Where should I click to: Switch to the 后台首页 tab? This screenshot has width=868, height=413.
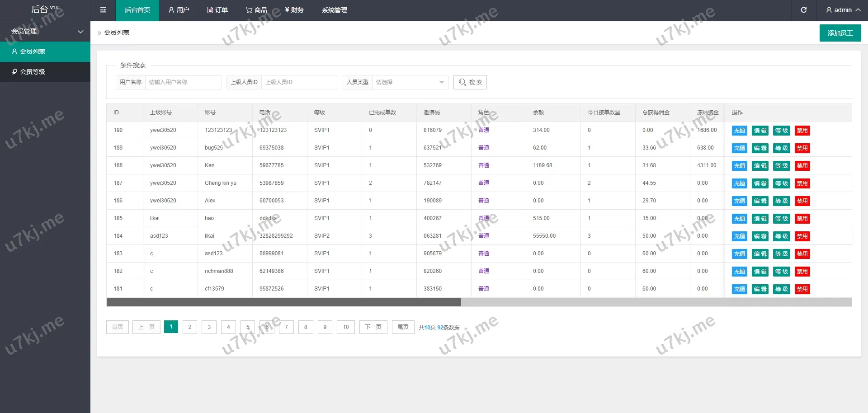[137, 10]
